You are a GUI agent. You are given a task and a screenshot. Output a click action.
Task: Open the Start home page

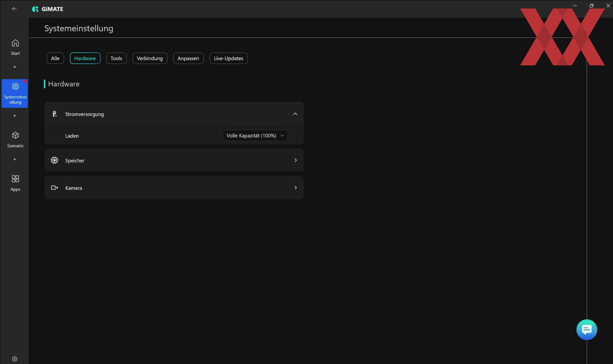pos(15,47)
